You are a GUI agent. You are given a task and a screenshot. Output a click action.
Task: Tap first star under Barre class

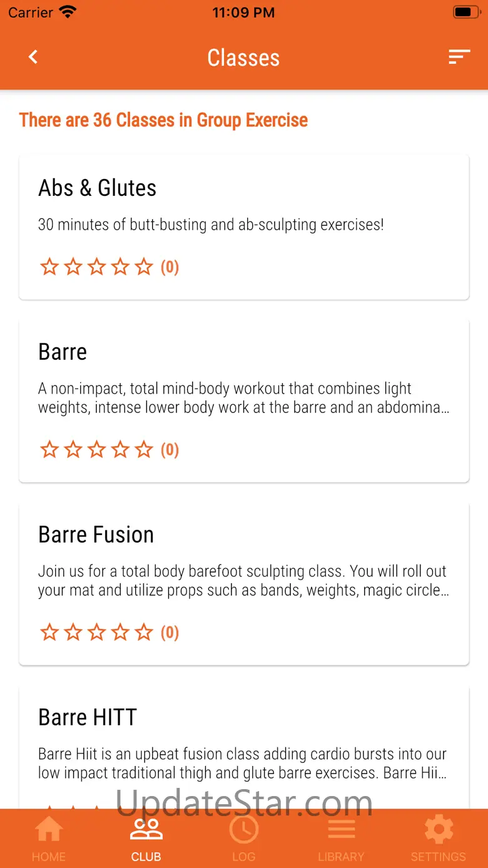(49, 450)
